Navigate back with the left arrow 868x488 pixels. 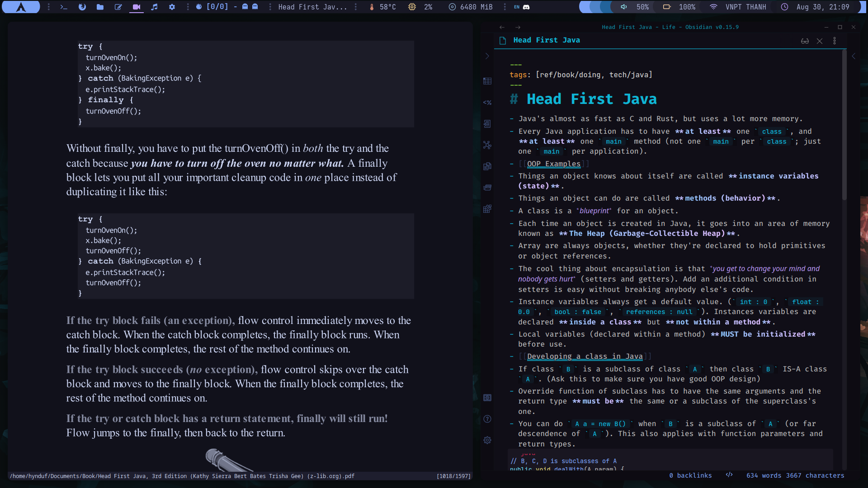[x=502, y=27]
